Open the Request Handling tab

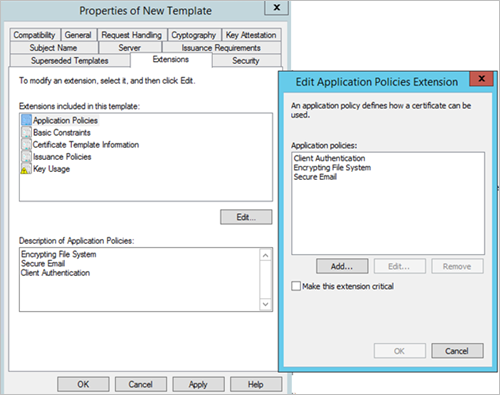pos(132,35)
